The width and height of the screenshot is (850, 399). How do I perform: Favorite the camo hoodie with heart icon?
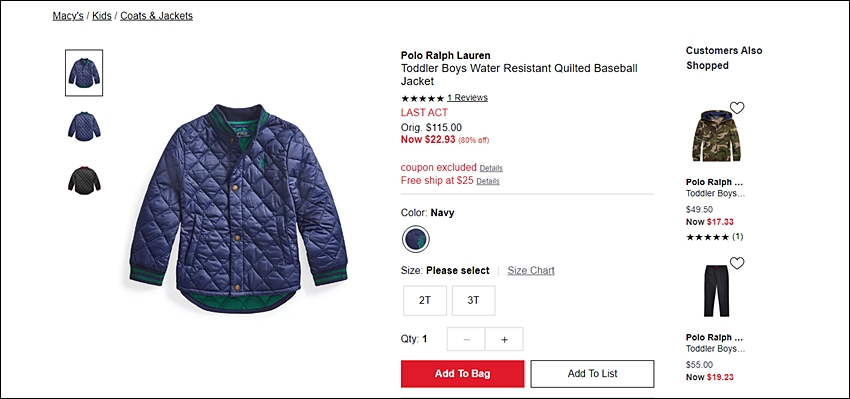(737, 107)
